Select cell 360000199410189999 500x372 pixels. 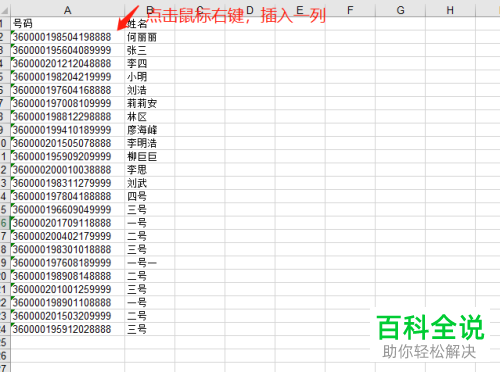tap(67, 130)
